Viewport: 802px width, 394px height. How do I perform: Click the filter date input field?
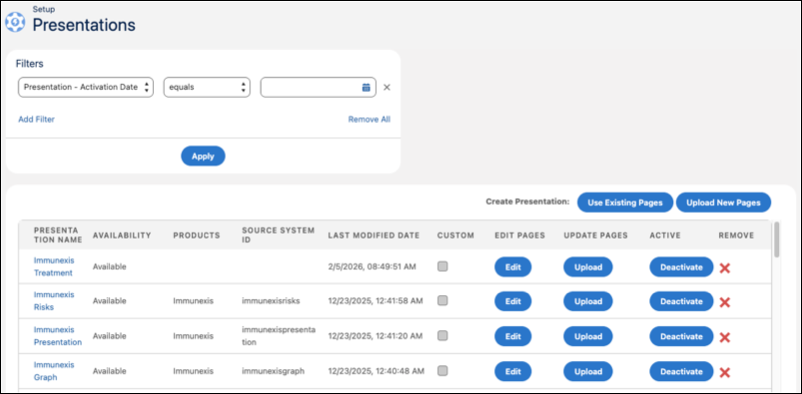[318, 87]
